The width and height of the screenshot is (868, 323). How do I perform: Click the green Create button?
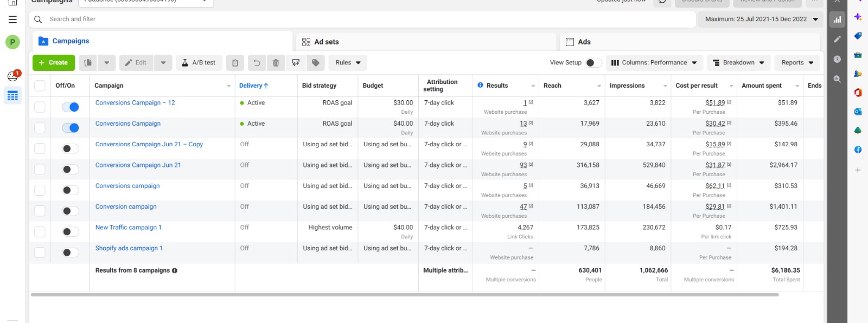click(x=54, y=63)
